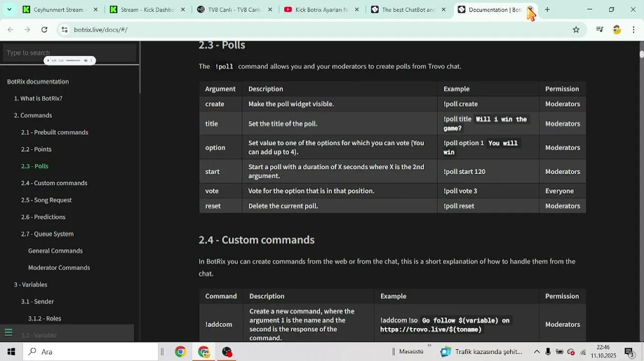Viewport: 644px width, 361px height.
Task: Expand the Masaüstü toolbar chevron
Action: [429, 345]
